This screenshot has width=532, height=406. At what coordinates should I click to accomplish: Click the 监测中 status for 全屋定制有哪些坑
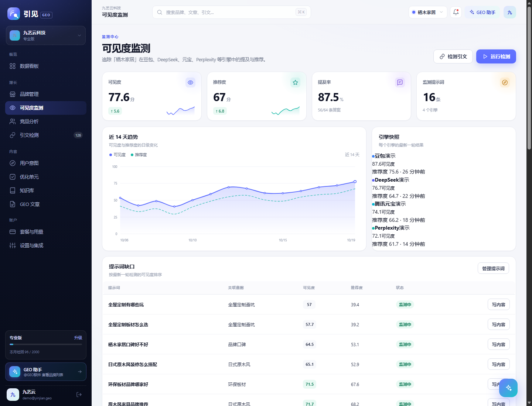405,304
